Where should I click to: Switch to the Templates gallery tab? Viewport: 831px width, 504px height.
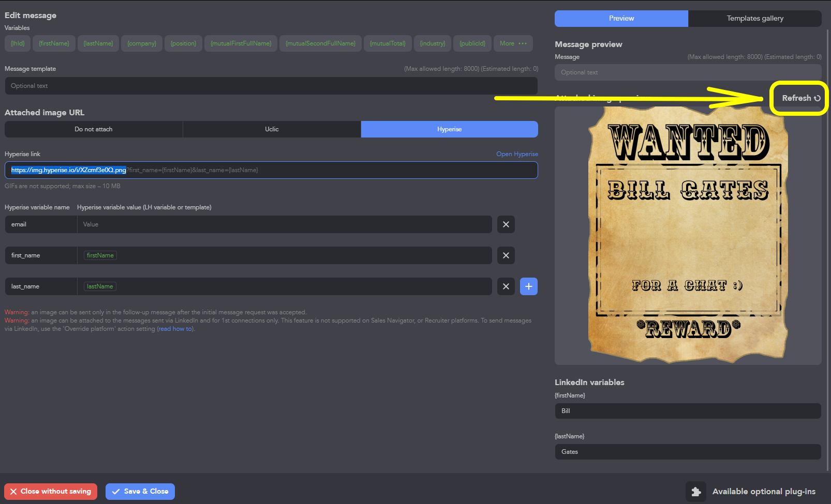pos(755,19)
